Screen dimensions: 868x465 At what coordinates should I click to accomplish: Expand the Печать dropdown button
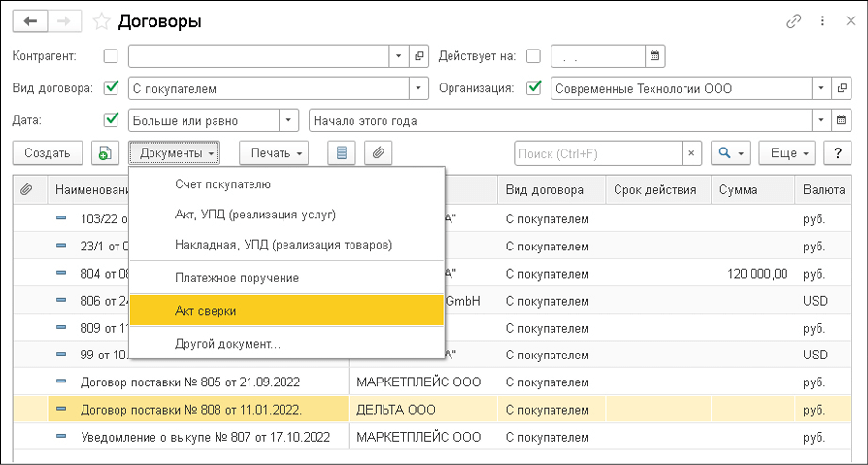click(x=279, y=153)
